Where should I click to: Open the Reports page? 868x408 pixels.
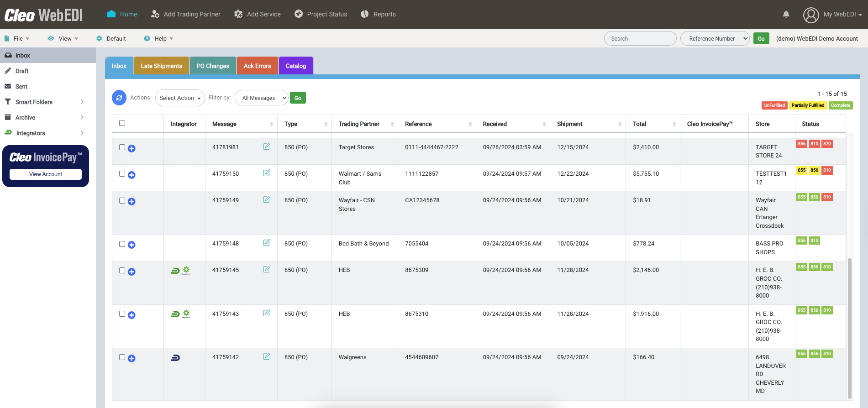pyautogui.click(x=378, y=14)
